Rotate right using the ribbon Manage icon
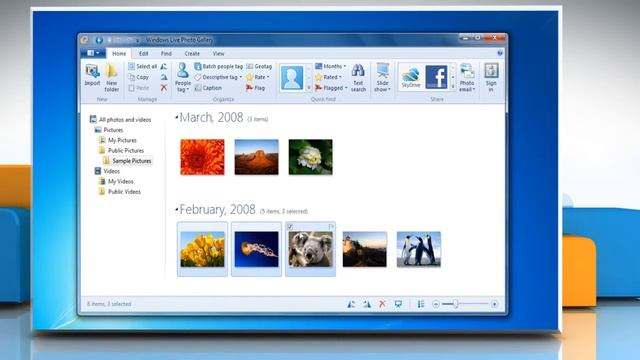 pyautogui.click(x=164, y=77)
